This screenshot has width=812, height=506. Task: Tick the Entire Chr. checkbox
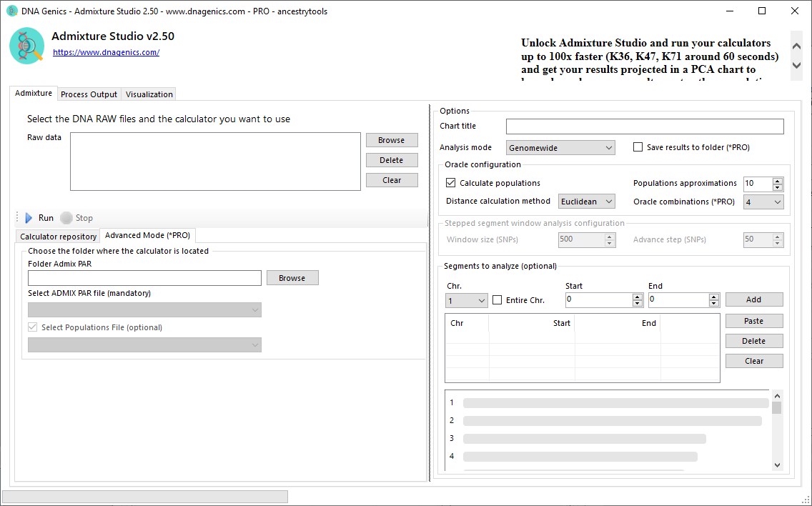497,300
